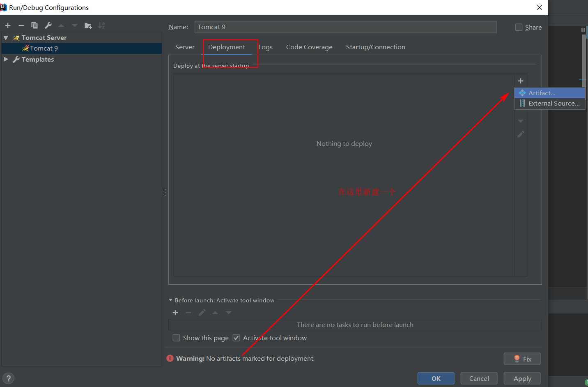Create a new folder for configurations
588x387 pixels.
[88, 25]
